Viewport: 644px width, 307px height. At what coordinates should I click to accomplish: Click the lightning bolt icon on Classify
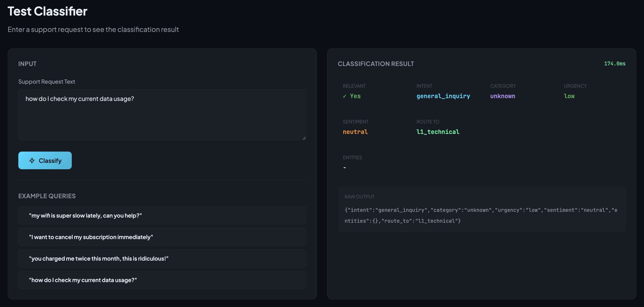(32, 161)
